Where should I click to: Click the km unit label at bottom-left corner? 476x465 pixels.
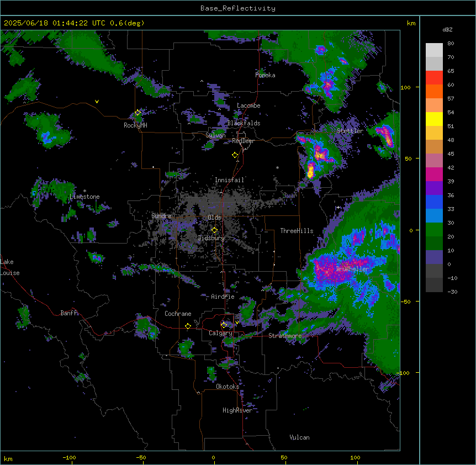pyautogui.click(x=8, y=458)
